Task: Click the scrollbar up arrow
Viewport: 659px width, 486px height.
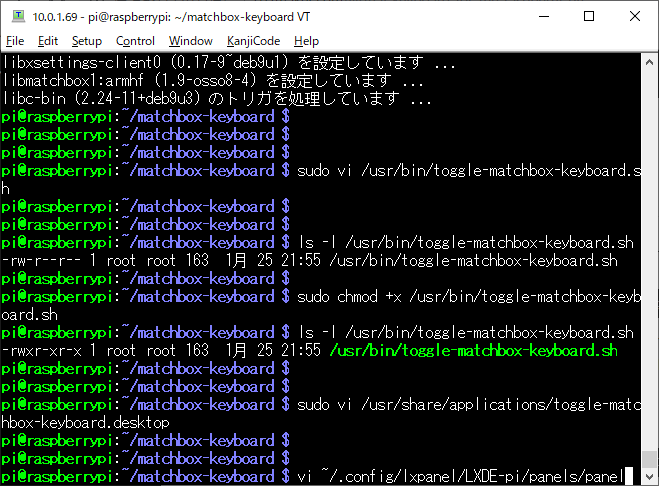Action: [x=649, y=62]
